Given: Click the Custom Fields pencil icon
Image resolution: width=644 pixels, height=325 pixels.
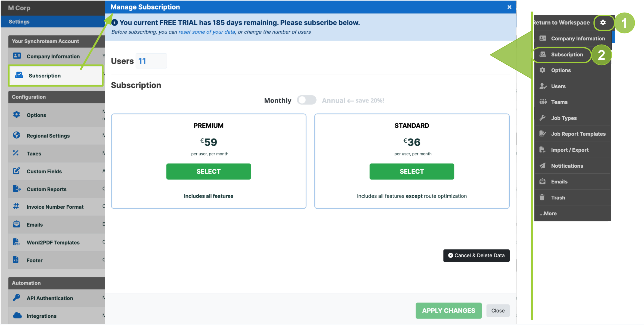Looking at the screenshot, I should [x=16, y=171].
